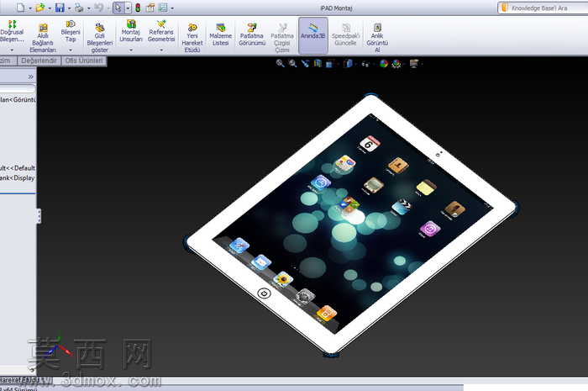
Task: Expand the Save dropdown arrow
Action: point(69,8)
